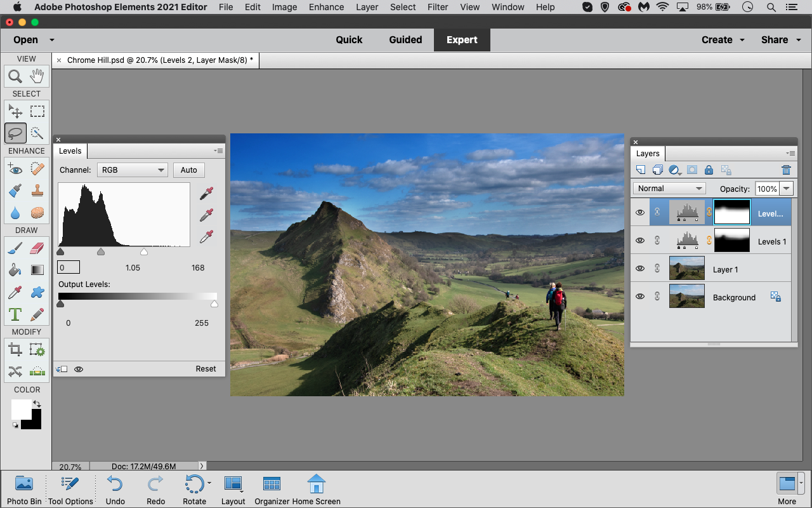Click Reset in Levels panel
This screenshot has height=508, width=812.
pos(206,369)
